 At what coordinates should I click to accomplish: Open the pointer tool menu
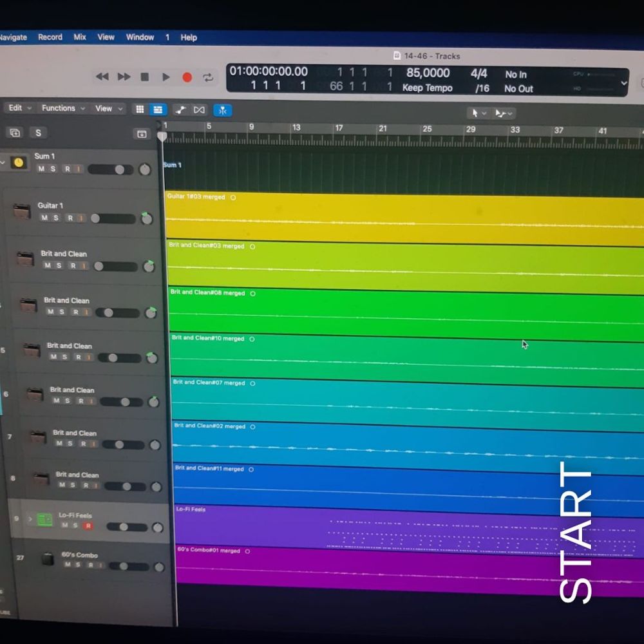pos(478,113)
